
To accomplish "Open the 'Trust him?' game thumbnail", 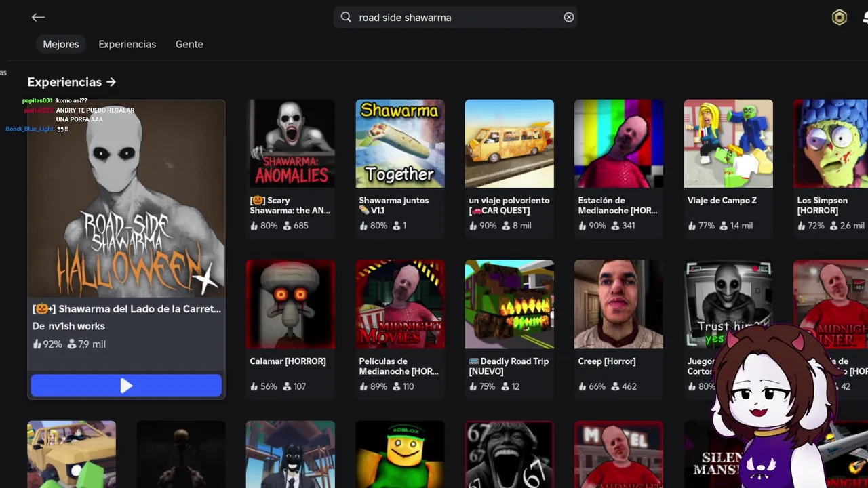I will click(x=728, y=304).
